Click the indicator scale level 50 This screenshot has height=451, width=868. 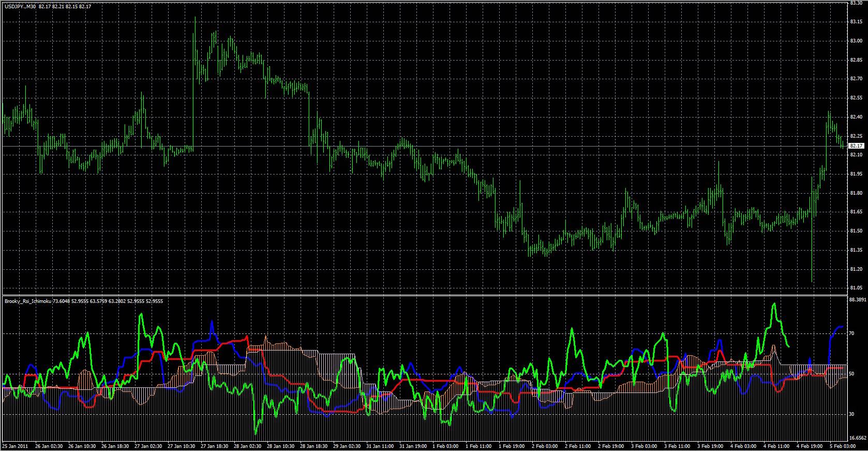(x=852, y=374)
